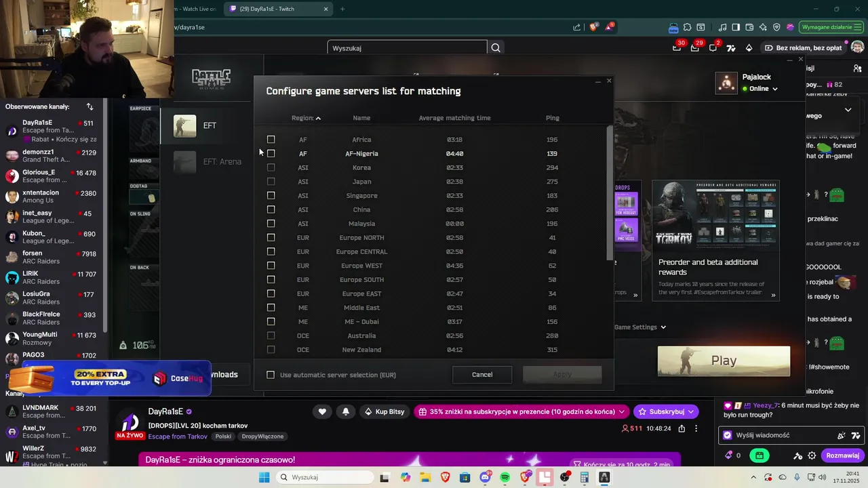The width and height of the screenshot is (868, 488).
Task: Sort servers by the Region column arrow
Action: [318, 118]
